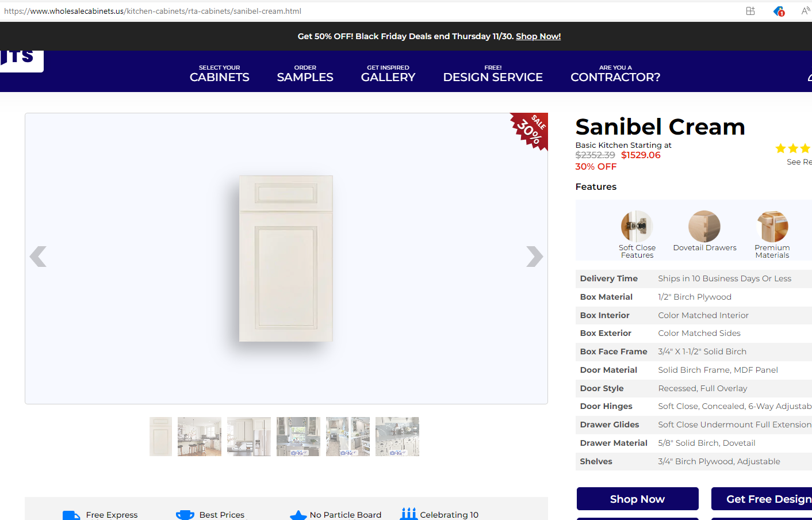Click the Free Express truck icon
Screen dimensions: 812x520
(x=71, y=515)
